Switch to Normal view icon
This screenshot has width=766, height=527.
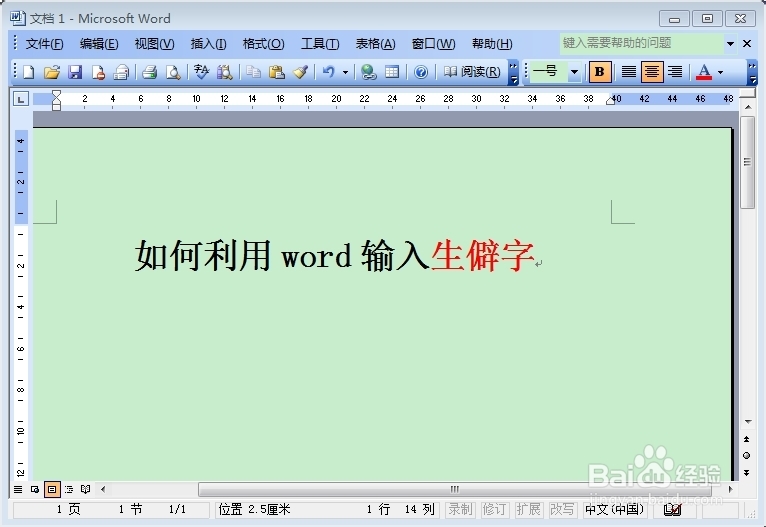pyautogui.click(x=18, y=489)
